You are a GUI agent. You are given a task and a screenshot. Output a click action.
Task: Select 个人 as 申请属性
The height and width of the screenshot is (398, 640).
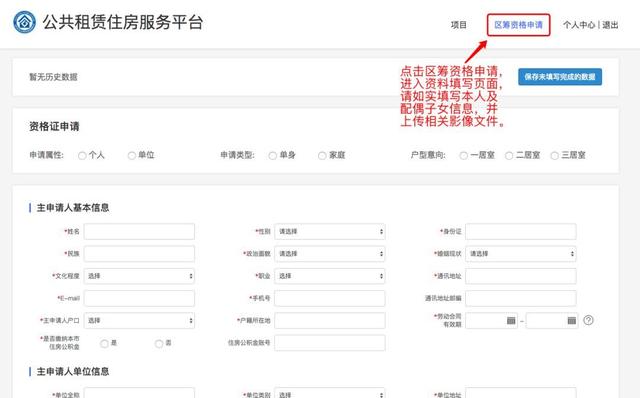tap(82, 156)
